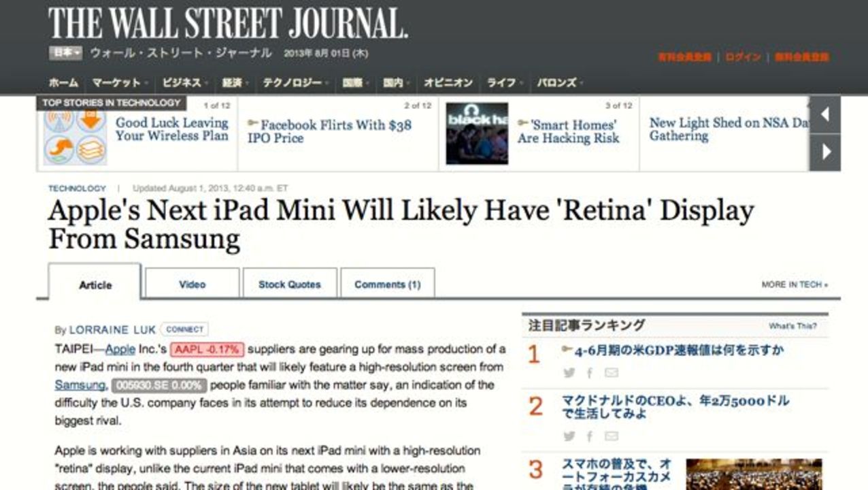
Task: Open 'Facebook Flirts With $38 IPO Price' story
Action: coord(329,131)
